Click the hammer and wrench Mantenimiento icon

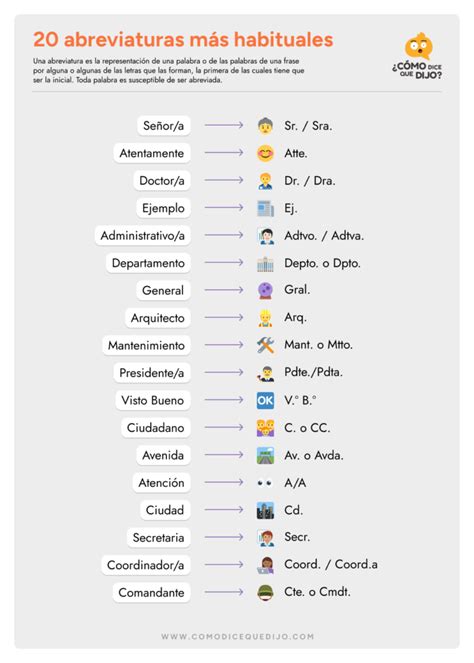point(265,345)
